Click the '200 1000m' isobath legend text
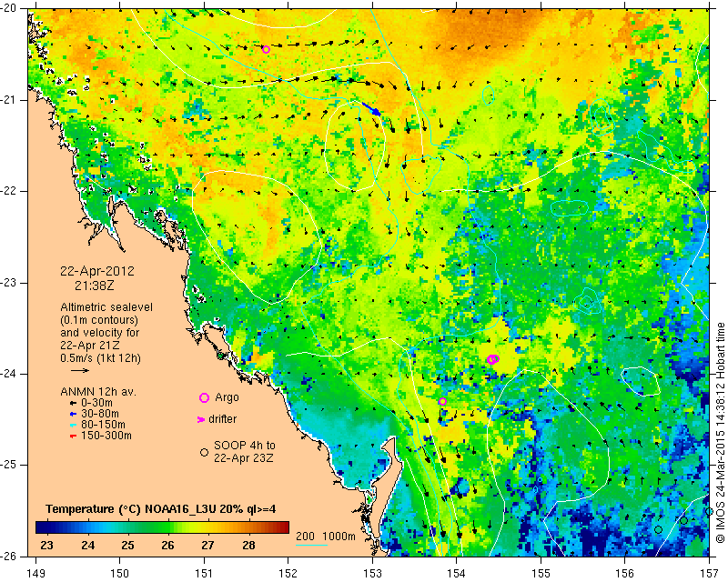Screen dimensions: 728x582 click(x=326, y=537)
